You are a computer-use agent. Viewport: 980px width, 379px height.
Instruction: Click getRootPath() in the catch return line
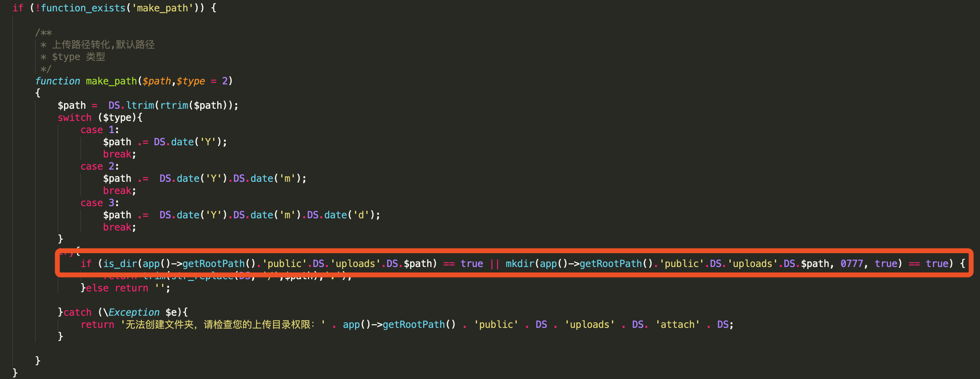[419, 325]
